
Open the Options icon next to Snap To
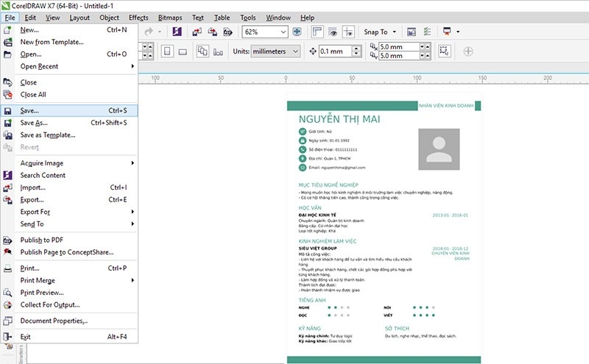pos(411,32)
